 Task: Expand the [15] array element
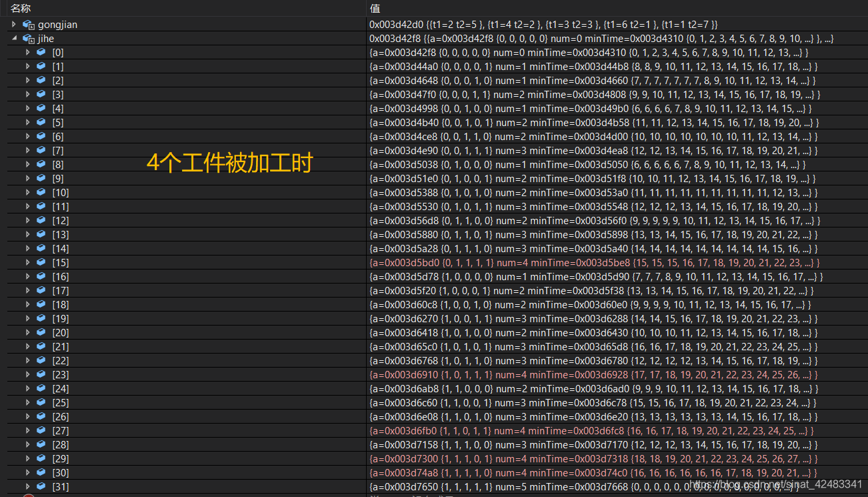click(27, 262)
